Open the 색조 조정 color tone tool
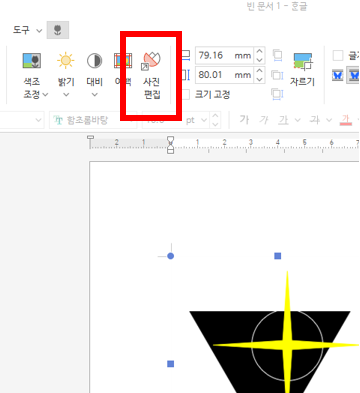 pos(32,75)
